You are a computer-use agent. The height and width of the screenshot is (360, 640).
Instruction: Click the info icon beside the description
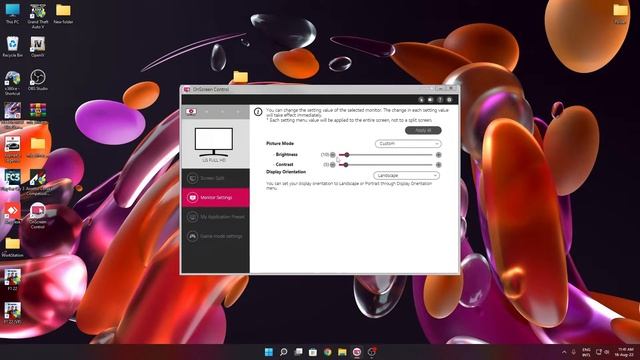point(258,112)
